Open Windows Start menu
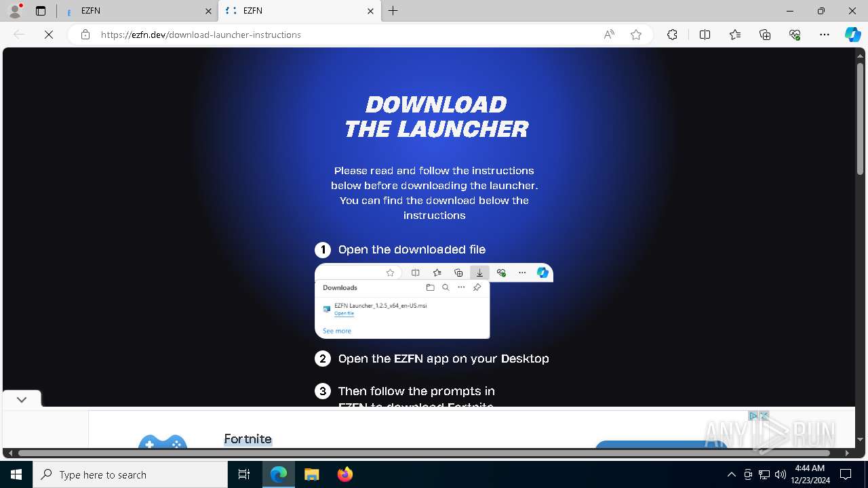Viewport: 868px width, 488px height. click(x=16, y=474)
